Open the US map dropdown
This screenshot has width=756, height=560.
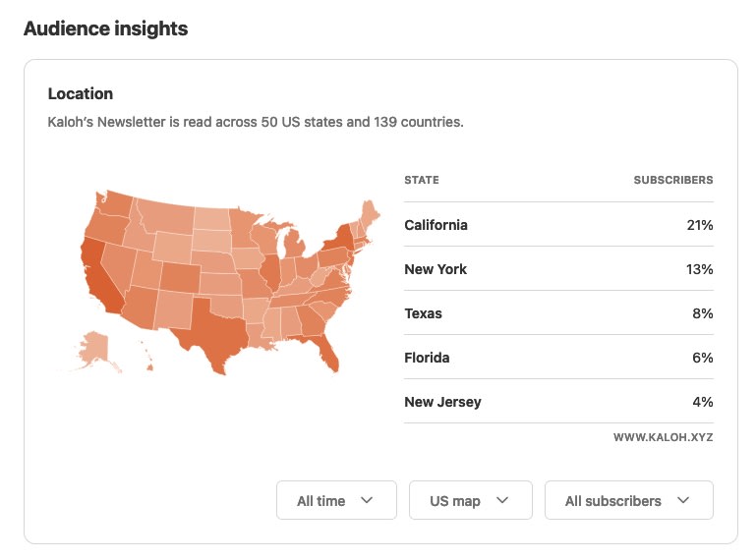[471, 500]
